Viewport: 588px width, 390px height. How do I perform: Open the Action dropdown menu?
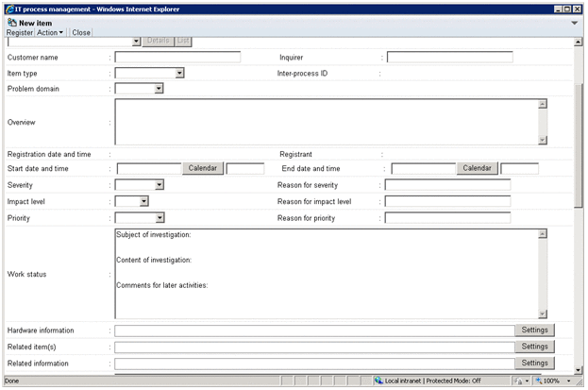coord(50,33)
